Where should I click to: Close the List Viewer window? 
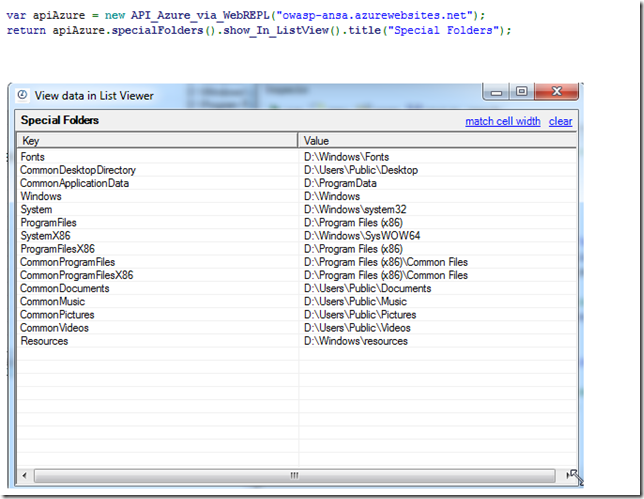[556, 92]
